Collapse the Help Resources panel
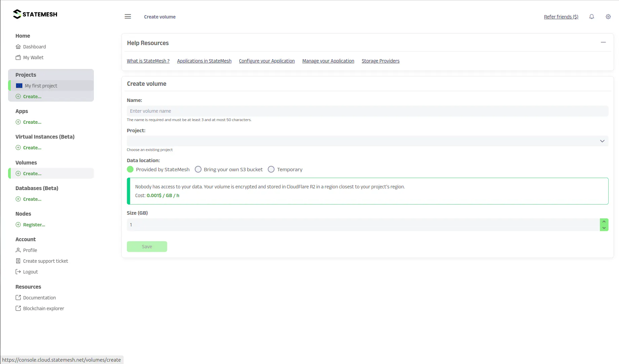Screen dimensions: 619x364 tap(603, 42)
